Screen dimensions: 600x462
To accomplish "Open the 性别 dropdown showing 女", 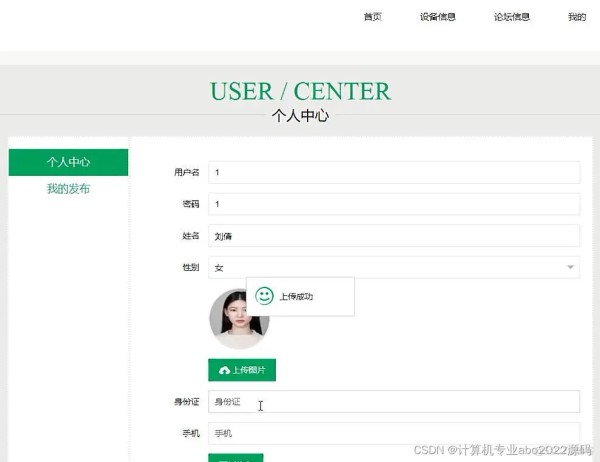I will [x=394, y=268].
